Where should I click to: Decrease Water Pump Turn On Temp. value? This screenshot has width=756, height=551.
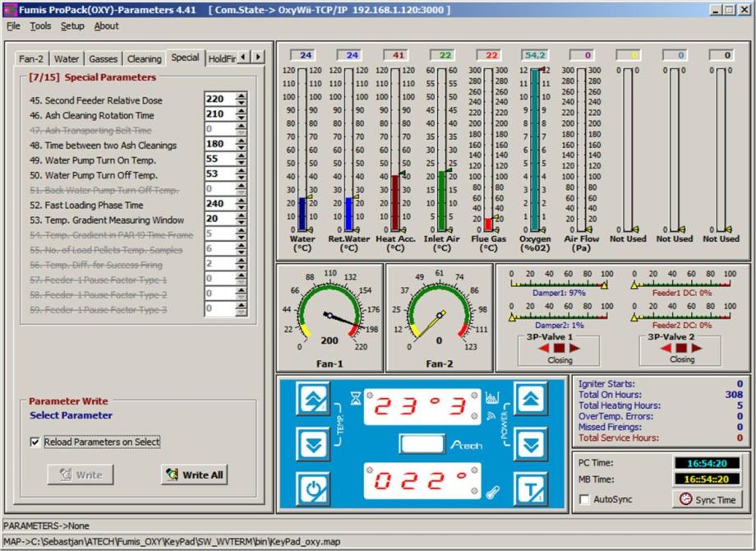241,163
